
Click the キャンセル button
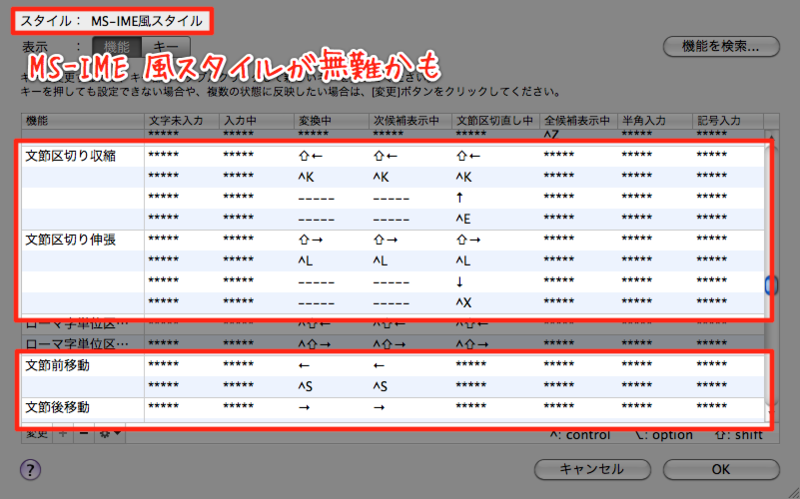[x=592, y=469]
